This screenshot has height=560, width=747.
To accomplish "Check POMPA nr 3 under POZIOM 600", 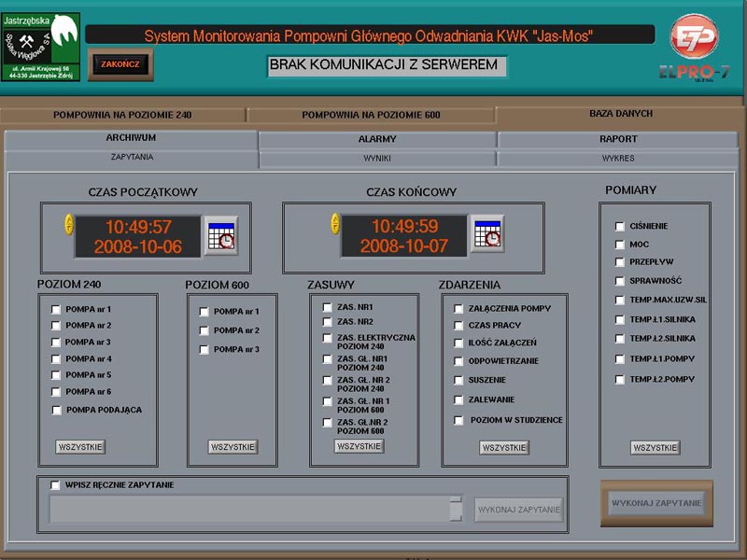I will (x=204, y=349).
